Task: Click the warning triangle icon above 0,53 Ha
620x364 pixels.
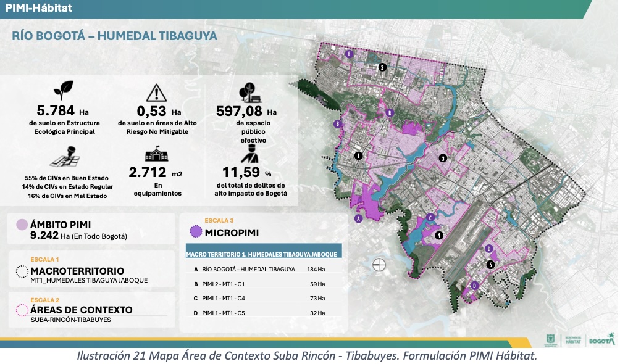Action: [157, 93]
